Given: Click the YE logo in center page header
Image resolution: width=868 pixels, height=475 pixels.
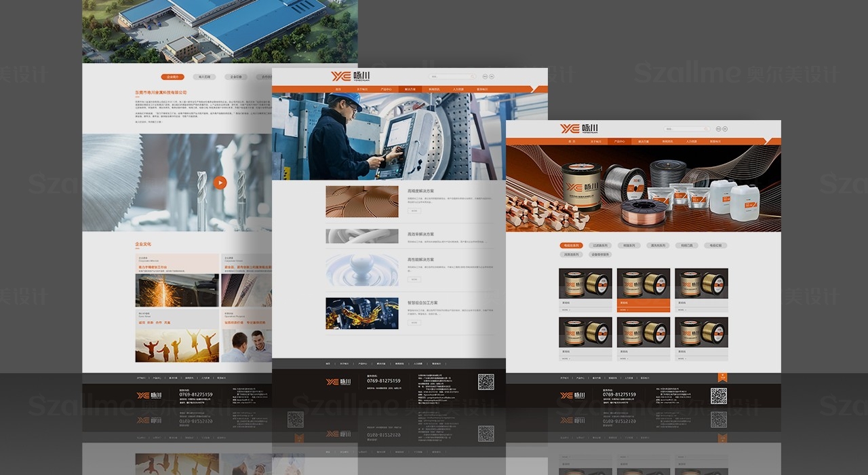Looking at the screenshot, I should [351, 76].
